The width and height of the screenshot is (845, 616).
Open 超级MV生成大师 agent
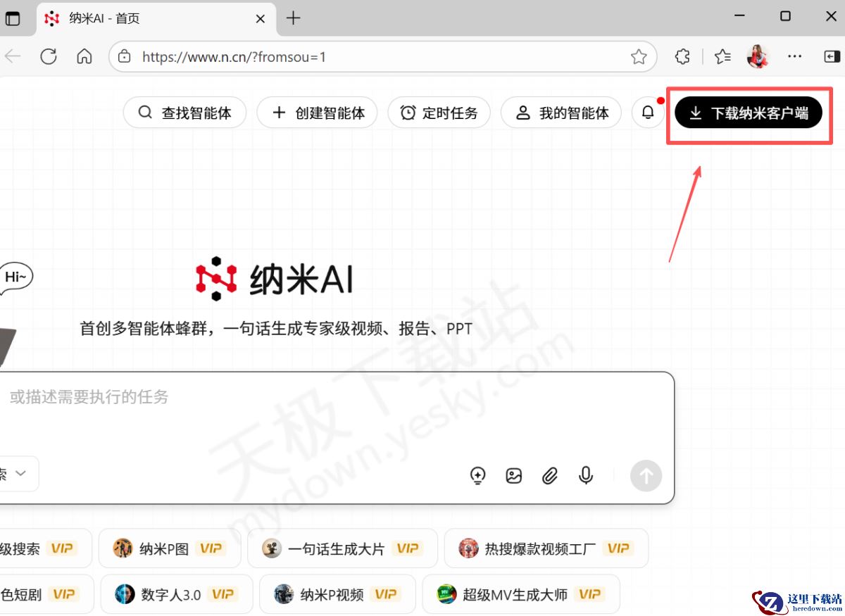point(520,594)
